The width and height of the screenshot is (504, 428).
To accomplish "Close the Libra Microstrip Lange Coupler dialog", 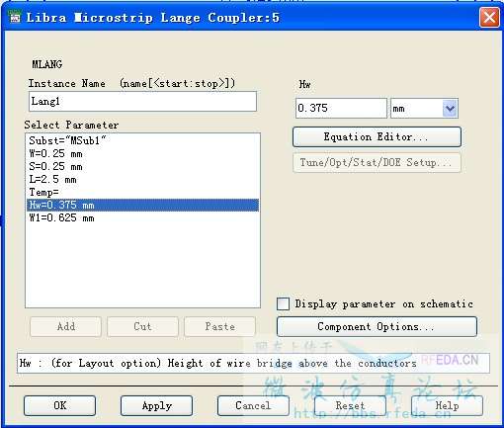I will tap(489, 17).
